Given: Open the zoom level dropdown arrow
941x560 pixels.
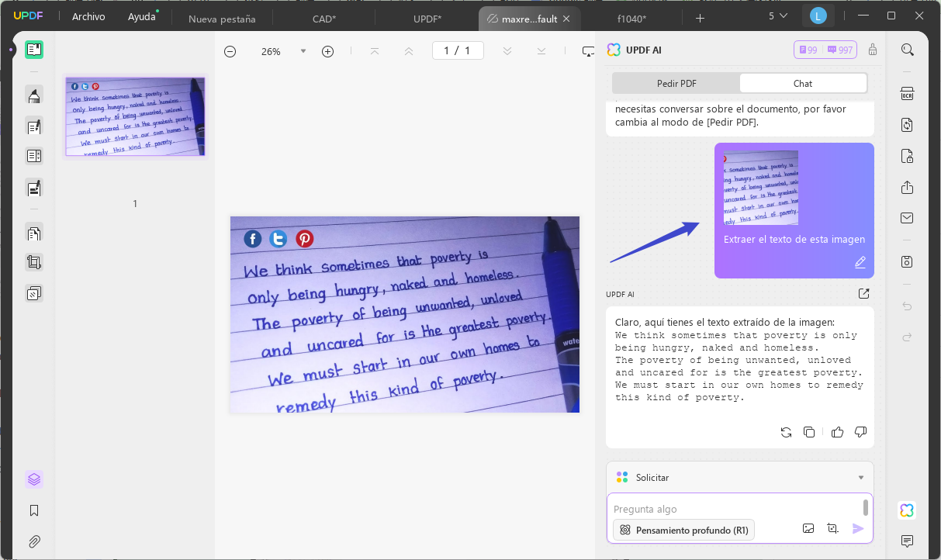Looking at the screenshot, I should point(303,51).
